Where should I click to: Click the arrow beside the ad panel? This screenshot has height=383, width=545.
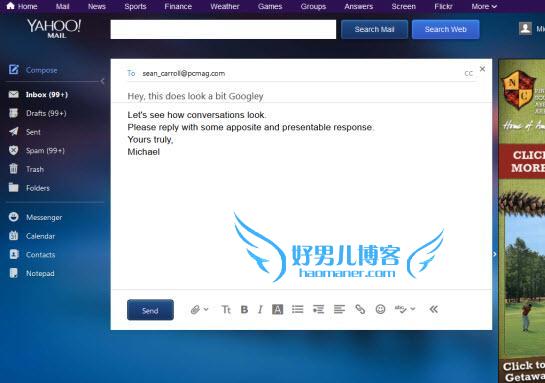point(495,254)
